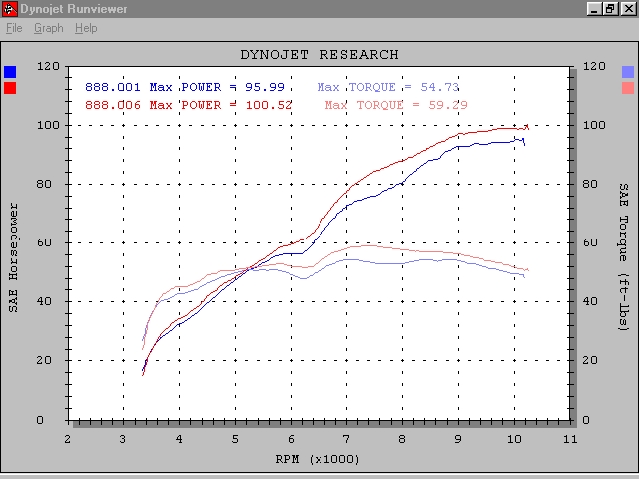Click the light red torque color swatch
The height and width of the screenshot is (480, 640).
tap(628, 88)
